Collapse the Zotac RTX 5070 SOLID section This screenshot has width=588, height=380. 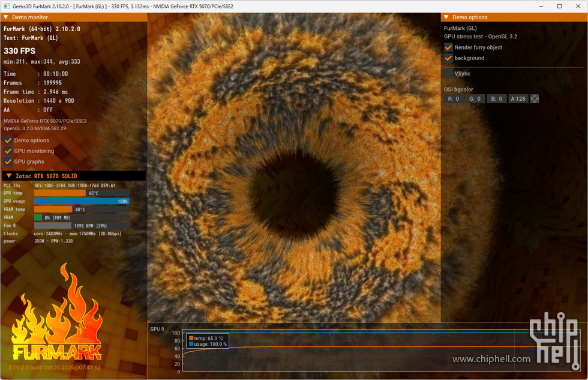click(x=9, y=176)
